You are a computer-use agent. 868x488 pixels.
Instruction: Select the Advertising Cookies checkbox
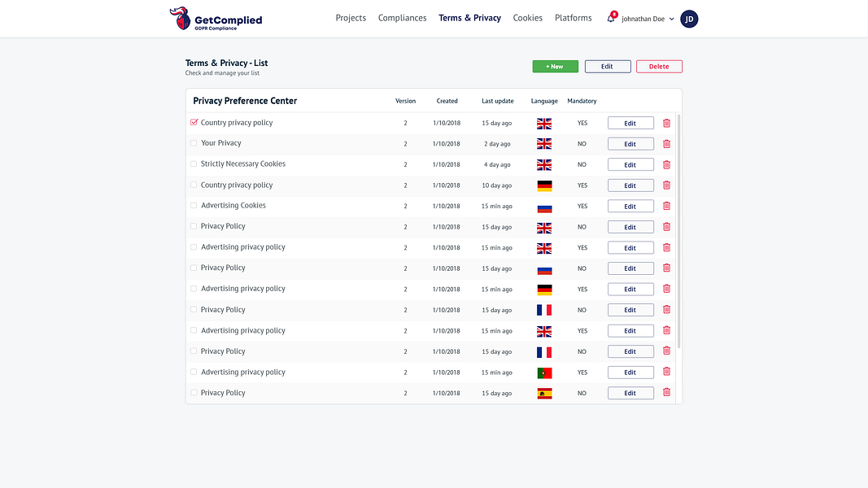pyautogui.click(x=194, y=205)
